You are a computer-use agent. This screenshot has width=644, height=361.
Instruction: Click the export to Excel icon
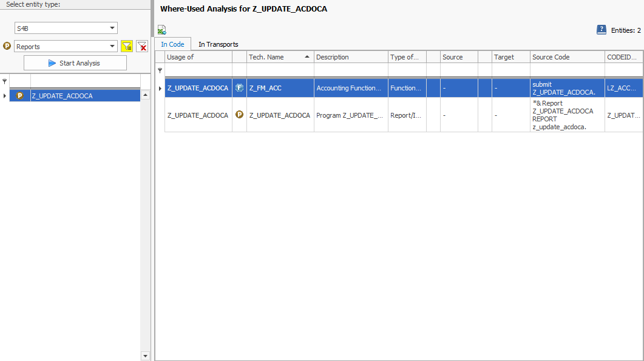point(161,30)
